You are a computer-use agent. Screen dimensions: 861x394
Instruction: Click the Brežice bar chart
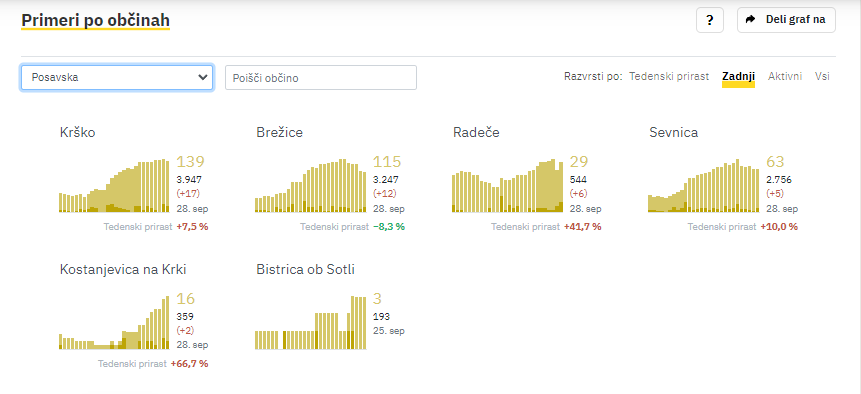tap(311, 185)
